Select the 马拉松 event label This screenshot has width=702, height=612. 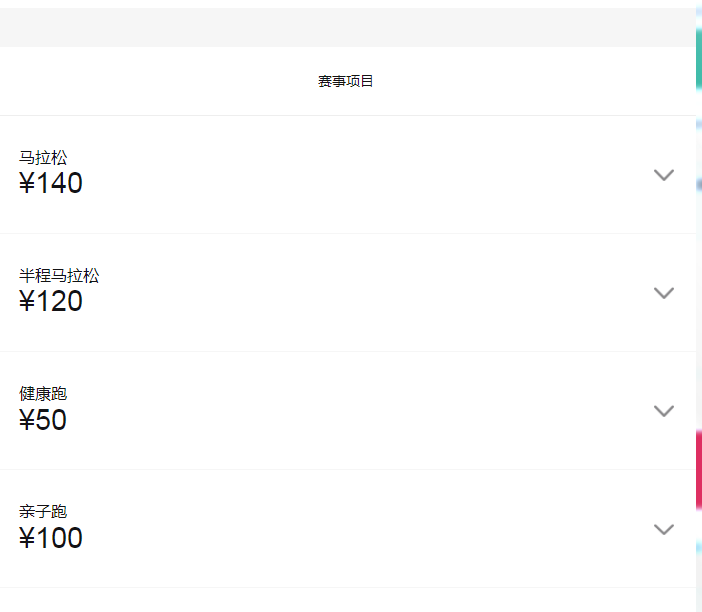click(x=43, y=157)
